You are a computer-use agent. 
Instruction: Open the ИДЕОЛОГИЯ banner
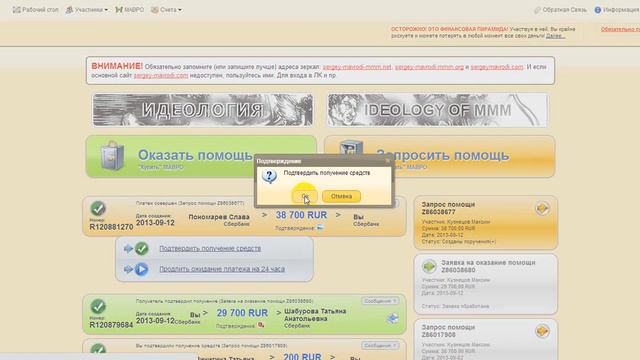pos(203,110)
